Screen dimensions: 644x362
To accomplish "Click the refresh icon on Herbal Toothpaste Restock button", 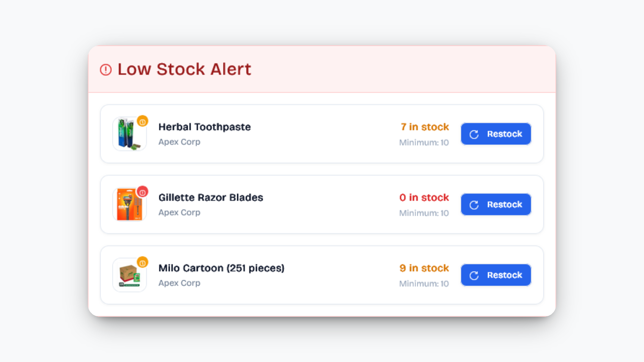I will [x=474, y=134].
